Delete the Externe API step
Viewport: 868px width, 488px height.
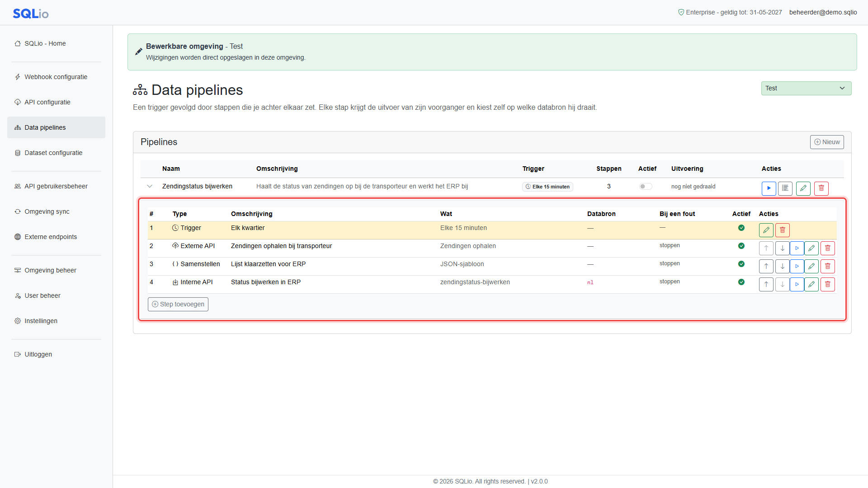pos(827,248)
